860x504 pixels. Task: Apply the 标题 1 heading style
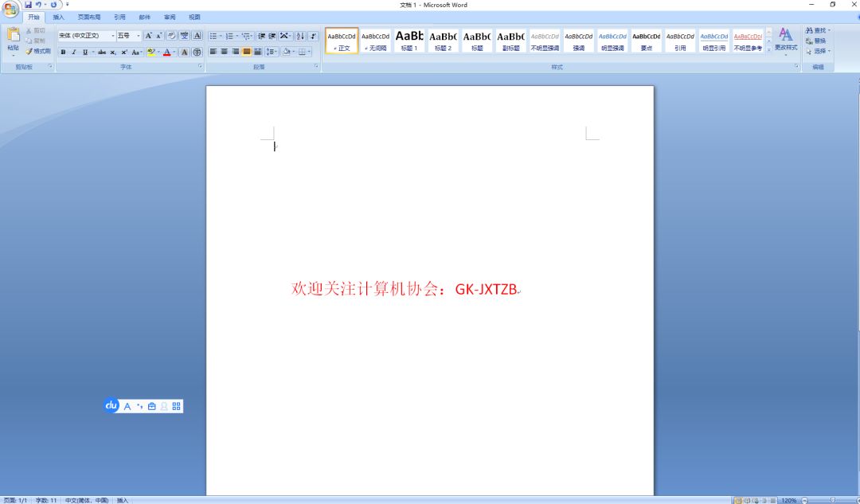coord(409,41)
